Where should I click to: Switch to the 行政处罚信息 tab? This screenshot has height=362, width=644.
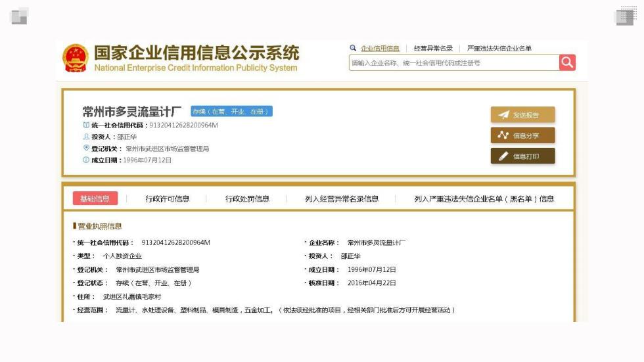[247, 198]
